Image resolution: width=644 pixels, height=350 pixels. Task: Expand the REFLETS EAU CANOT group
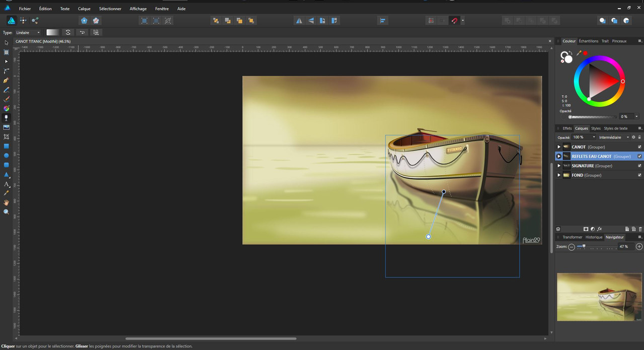tap(558, 156)
